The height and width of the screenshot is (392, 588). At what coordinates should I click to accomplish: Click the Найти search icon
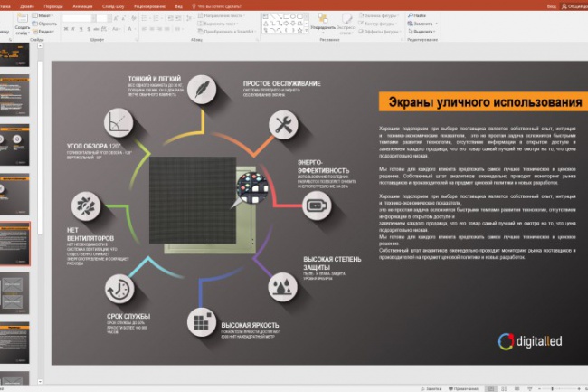pyautogui.click(x=410, y=15)
